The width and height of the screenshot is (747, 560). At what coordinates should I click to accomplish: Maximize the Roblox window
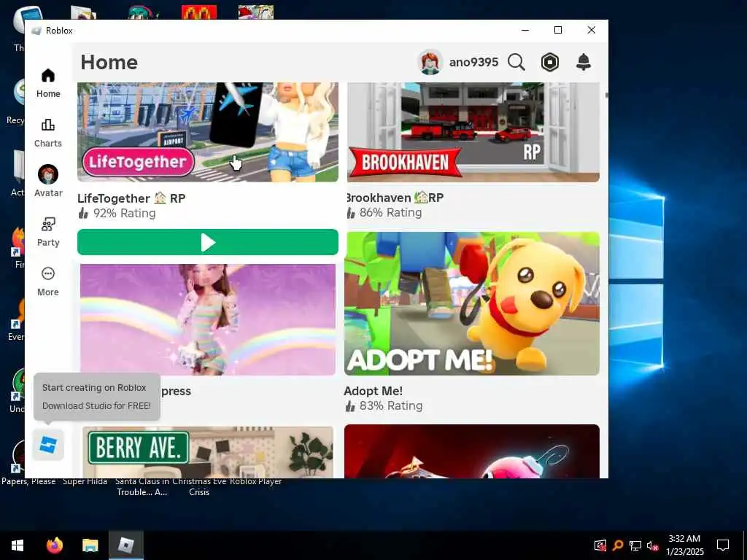click(558, 30)
